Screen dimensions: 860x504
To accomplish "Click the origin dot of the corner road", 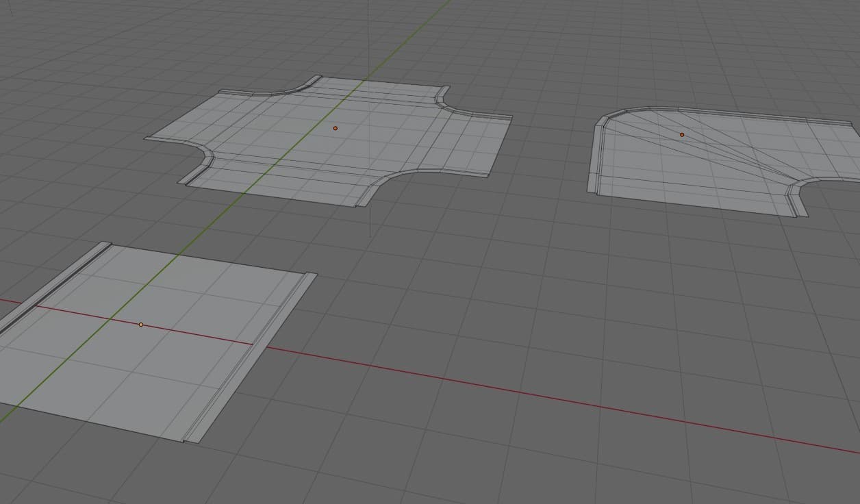I will click(682, 135).
